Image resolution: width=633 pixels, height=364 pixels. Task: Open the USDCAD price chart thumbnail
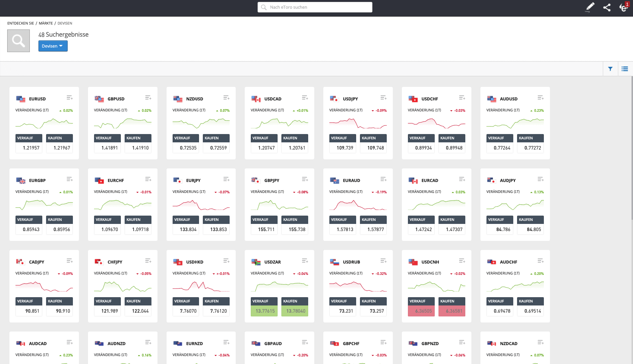279,123
